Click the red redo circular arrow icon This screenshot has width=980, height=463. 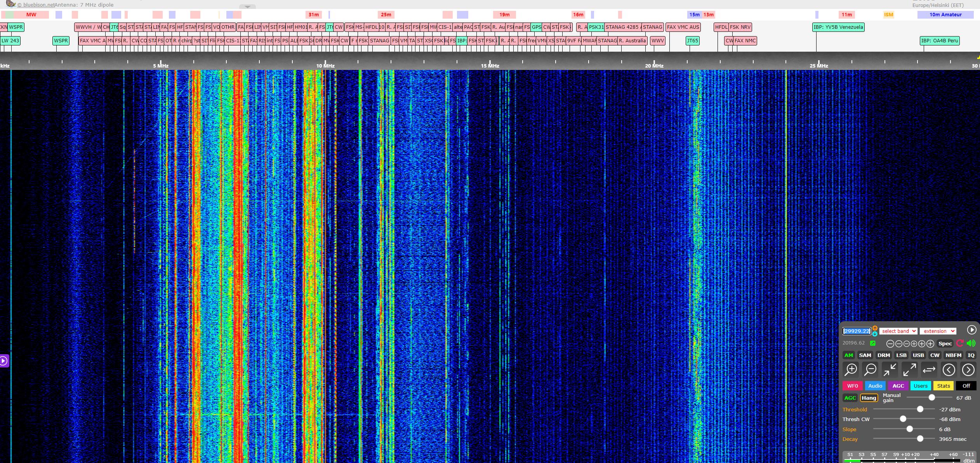point(960,343)
